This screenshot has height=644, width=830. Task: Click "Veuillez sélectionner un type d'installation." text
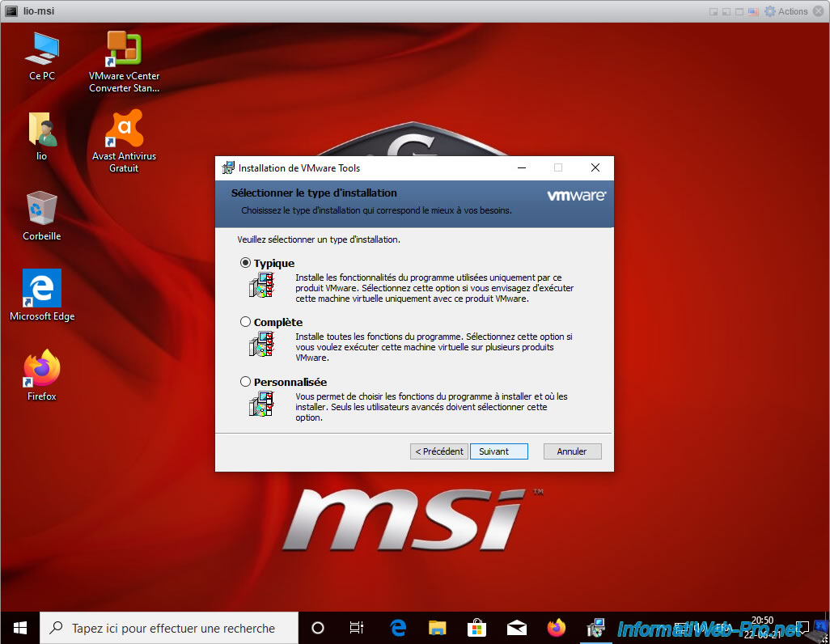(x=319, y=239)
